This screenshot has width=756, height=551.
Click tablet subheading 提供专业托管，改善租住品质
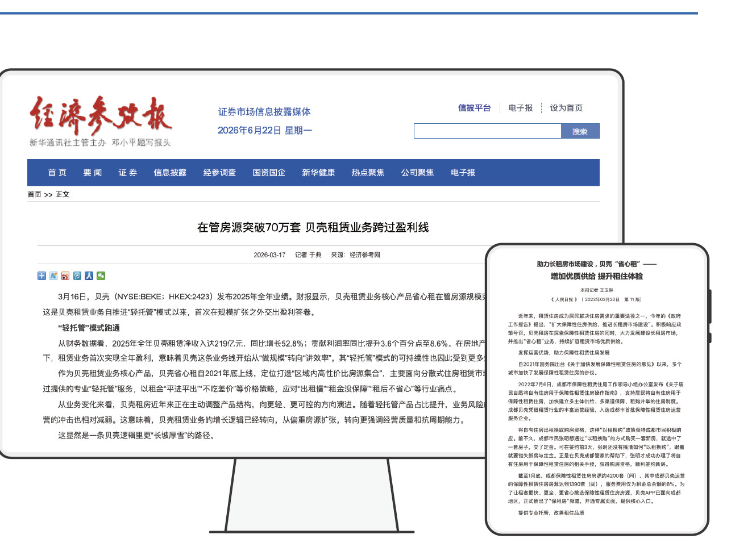551,513
